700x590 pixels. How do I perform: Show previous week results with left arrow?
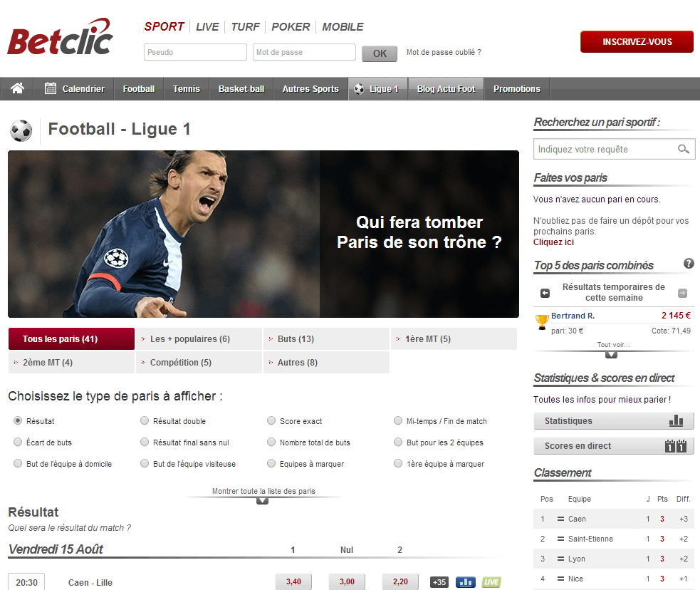coord(545,293)
